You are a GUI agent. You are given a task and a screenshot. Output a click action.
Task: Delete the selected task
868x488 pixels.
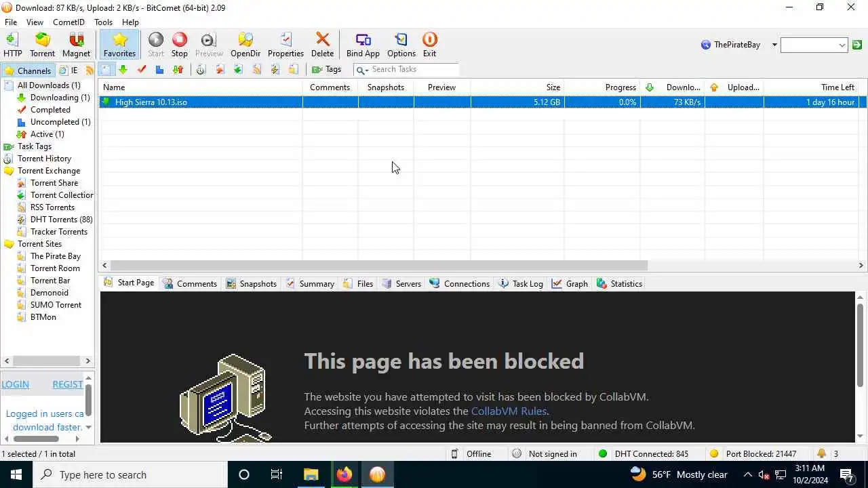point(323,45)
